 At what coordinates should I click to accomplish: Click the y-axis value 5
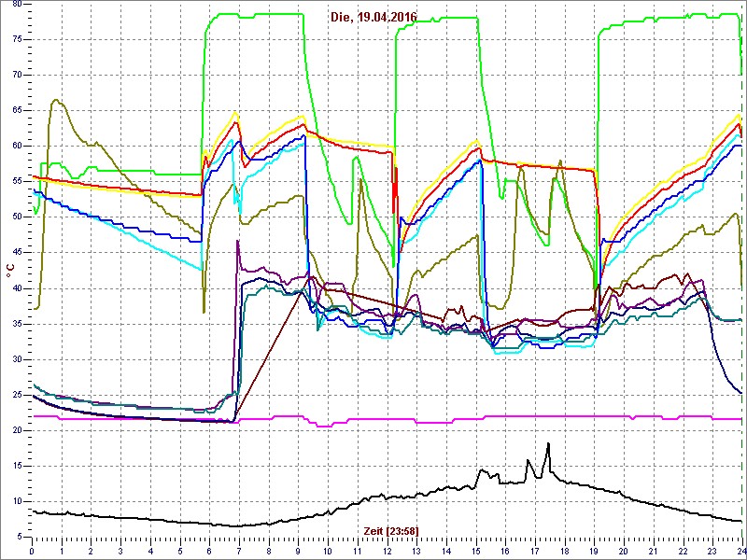(x=20, y=538)
